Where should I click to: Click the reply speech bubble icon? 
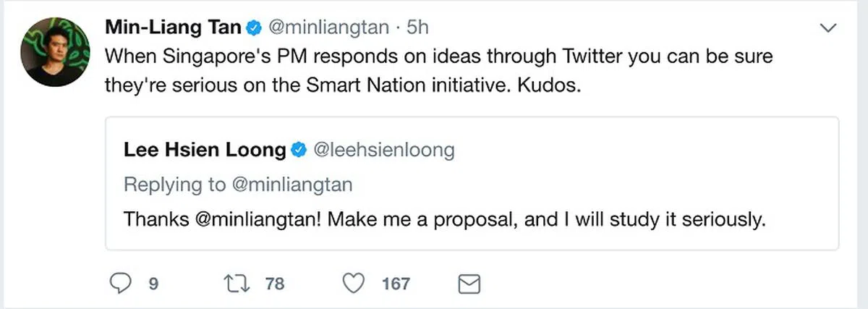(x=119, y=284)
